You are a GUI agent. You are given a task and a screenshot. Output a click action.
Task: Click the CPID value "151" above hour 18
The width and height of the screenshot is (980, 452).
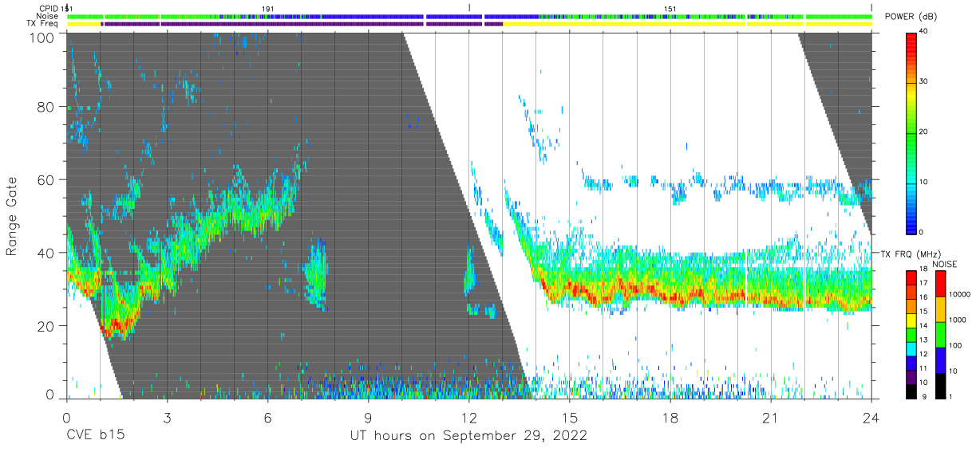tap(670, 9)
